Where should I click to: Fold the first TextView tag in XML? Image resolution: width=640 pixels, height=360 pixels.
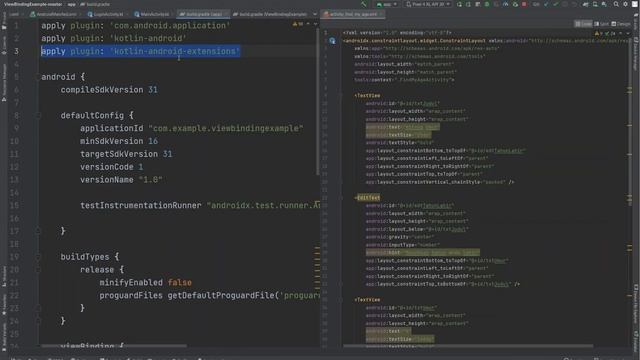pos(340,96)
